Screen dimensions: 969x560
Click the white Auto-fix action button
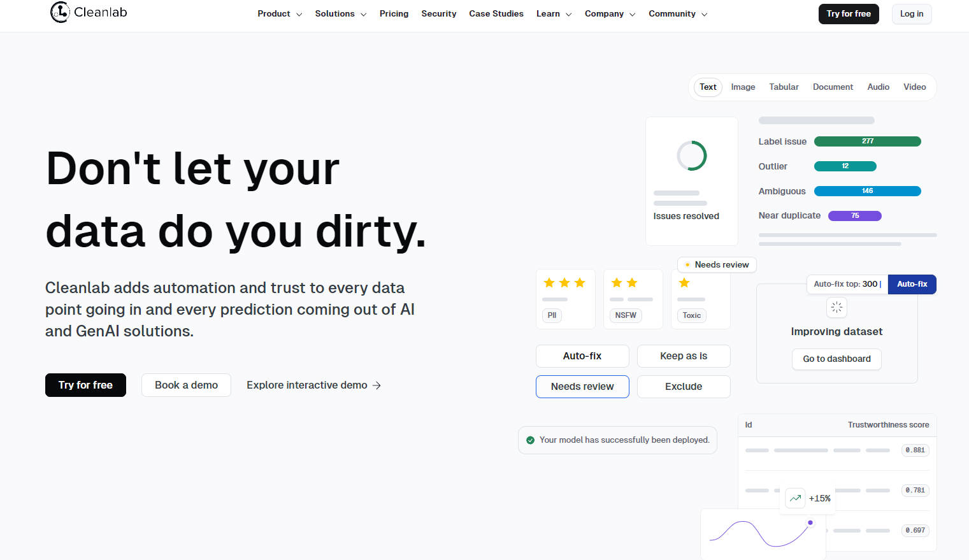[582, 356]
